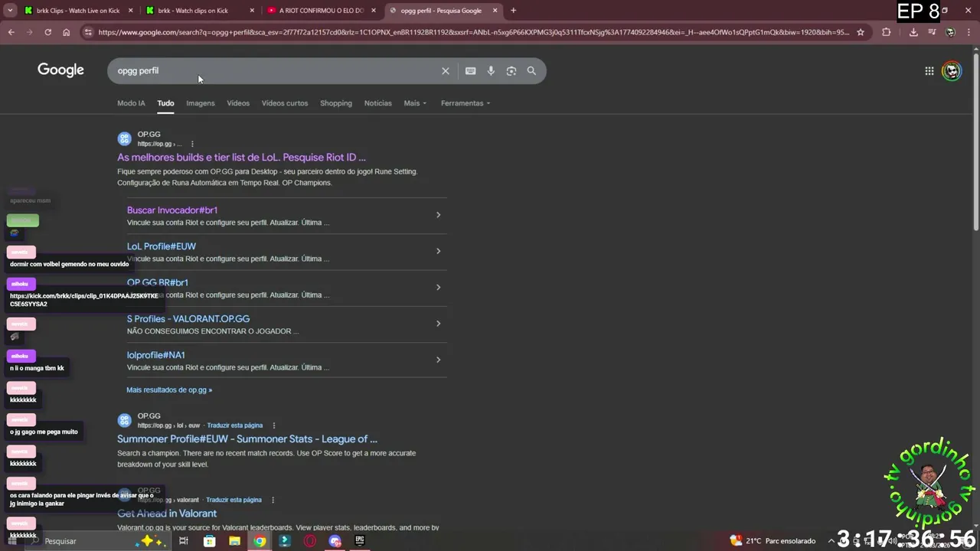Select the Shopping search tab
The height and width of the screenshot is (551, 980).
[336, 103]
